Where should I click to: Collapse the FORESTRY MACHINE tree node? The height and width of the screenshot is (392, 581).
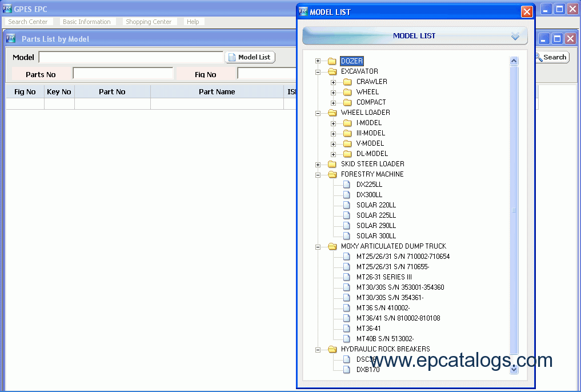pyautogui.click(x=318, y=175)
